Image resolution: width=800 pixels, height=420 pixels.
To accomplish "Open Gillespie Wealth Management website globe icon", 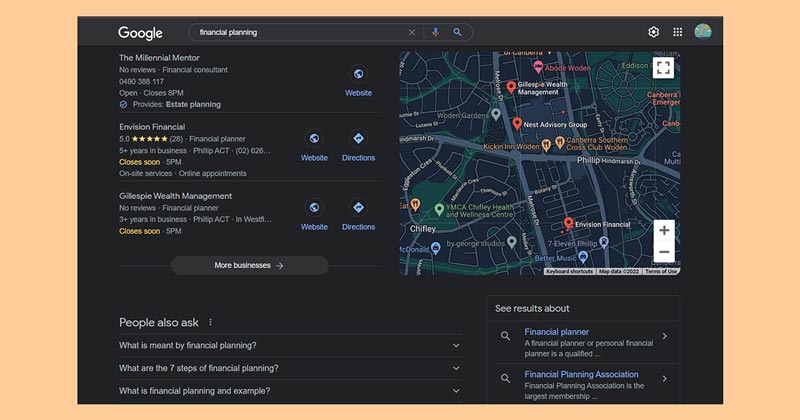I will pos(314,207).
